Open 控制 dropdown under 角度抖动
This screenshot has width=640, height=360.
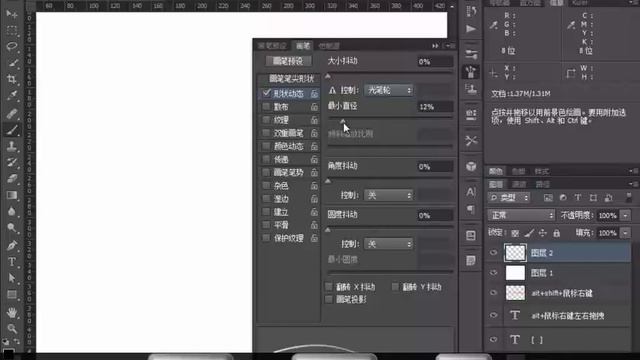tap(388, 195)
